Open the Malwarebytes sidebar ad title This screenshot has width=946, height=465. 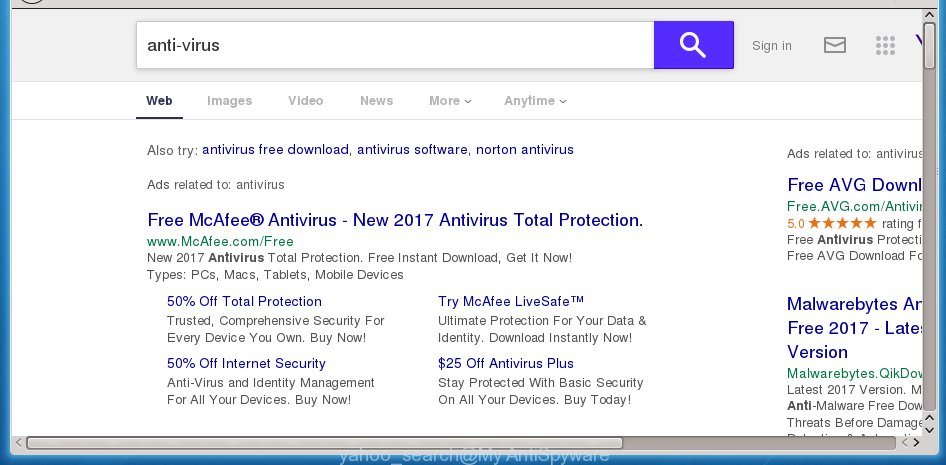[x=855, y=327]
